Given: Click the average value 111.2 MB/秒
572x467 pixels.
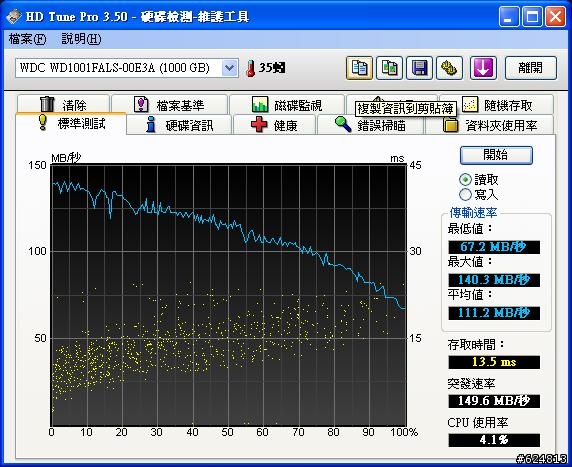Looking at the screenshot, I should [494, 313].
